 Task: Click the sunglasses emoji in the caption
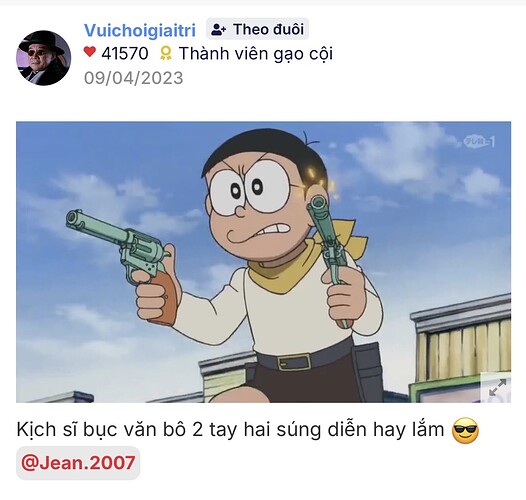click(465, 431)
